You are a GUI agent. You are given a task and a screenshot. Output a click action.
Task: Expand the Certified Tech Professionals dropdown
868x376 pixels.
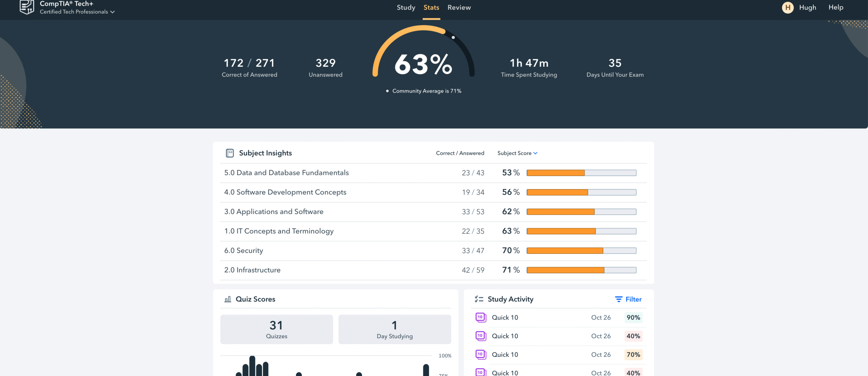click(77, 12)
